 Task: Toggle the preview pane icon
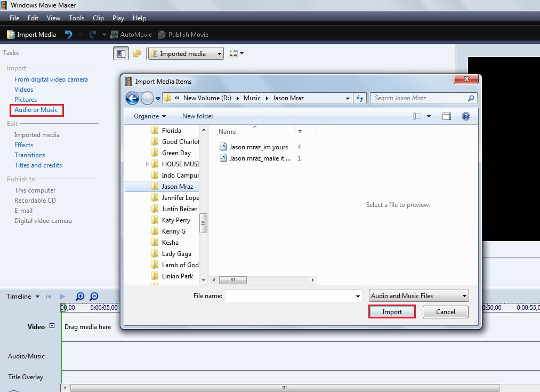point(447,116)
